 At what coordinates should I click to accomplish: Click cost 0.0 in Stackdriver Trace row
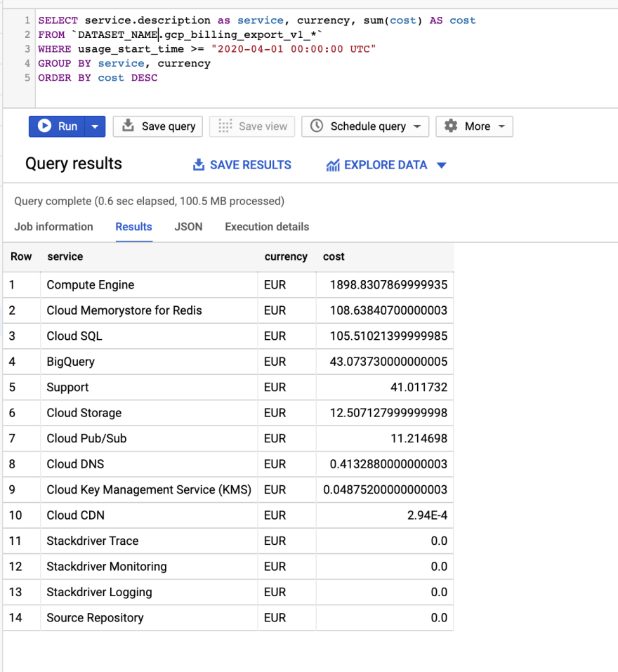[439, 541]
